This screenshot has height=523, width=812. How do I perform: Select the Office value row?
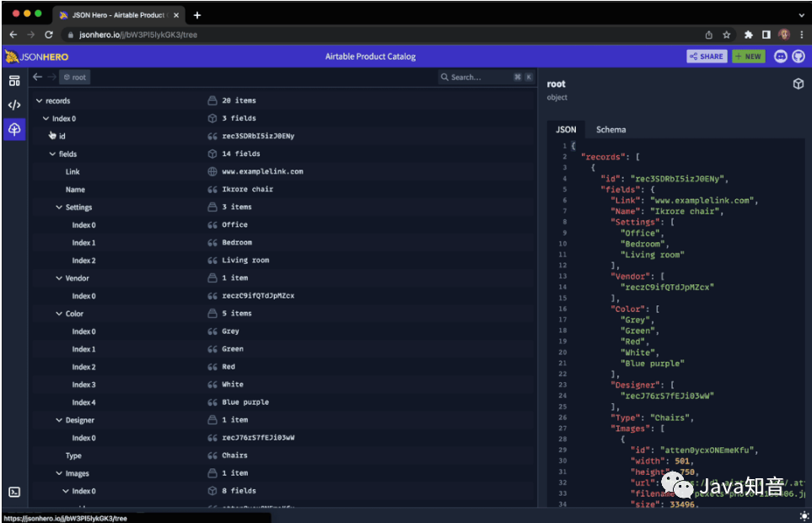(x=282, y=224)
